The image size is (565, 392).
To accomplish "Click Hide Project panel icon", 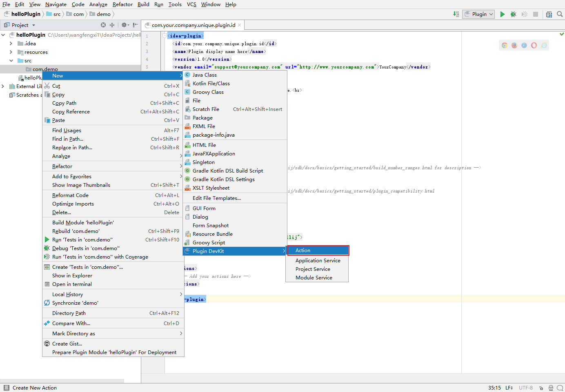I will tap(136, 25).
